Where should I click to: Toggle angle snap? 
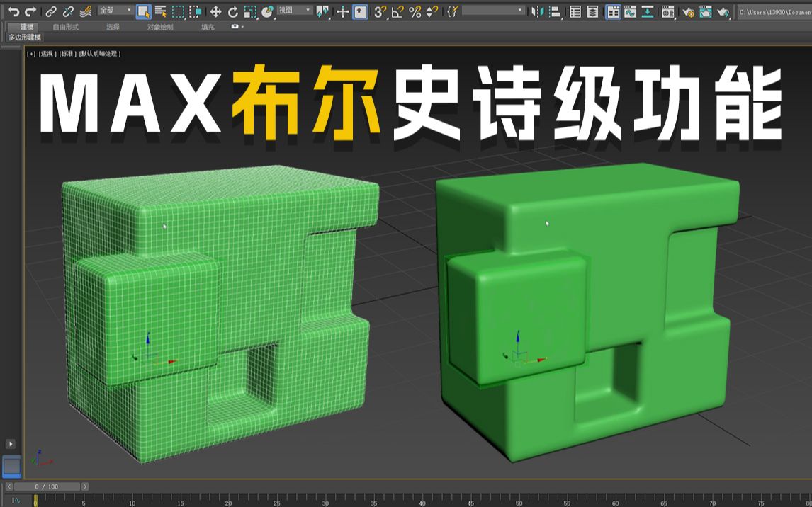(x=397, y=10)
